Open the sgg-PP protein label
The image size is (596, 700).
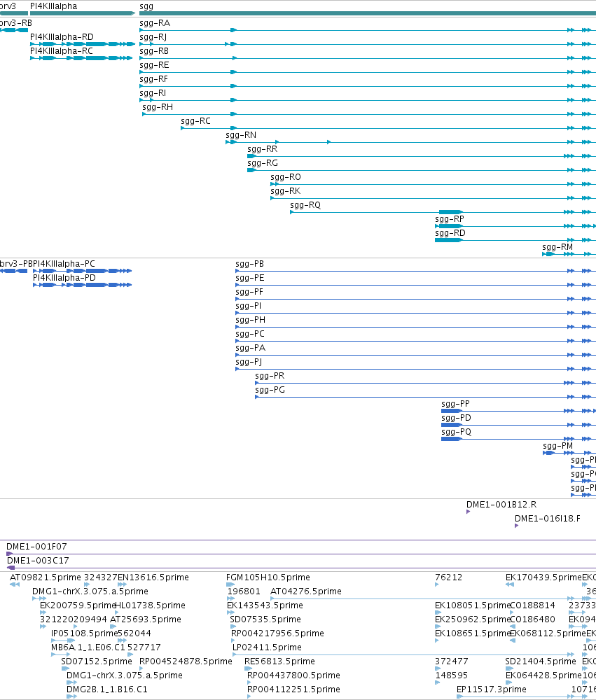(x=456, y=404)
